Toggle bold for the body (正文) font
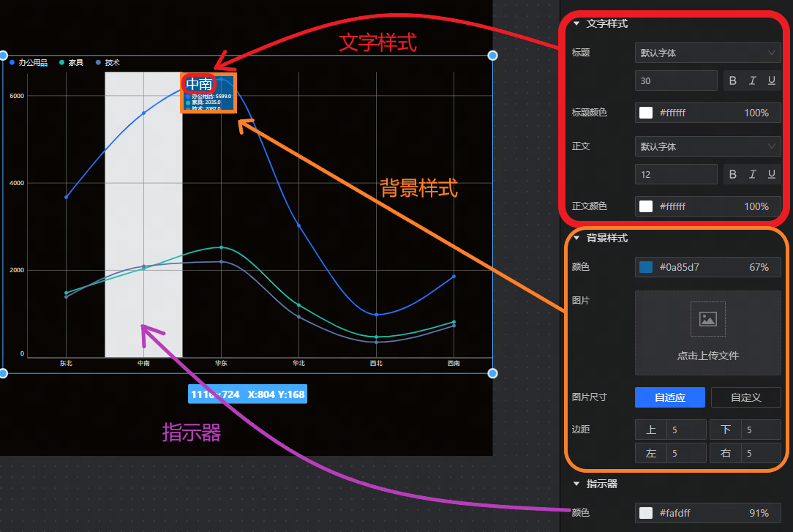Image resolution: width=793 pixels, height=532 pixels. click(733, 174)
